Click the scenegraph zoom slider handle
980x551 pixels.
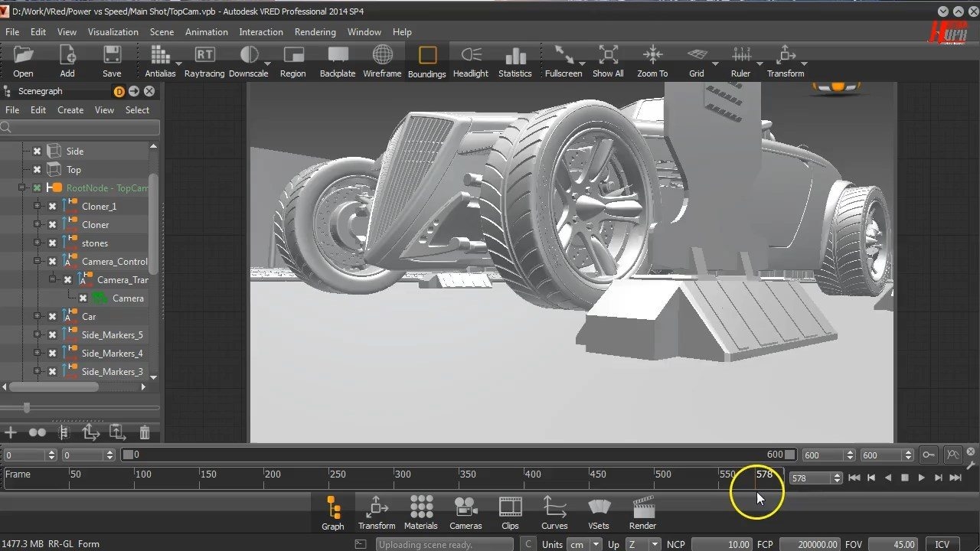point(26,408)
